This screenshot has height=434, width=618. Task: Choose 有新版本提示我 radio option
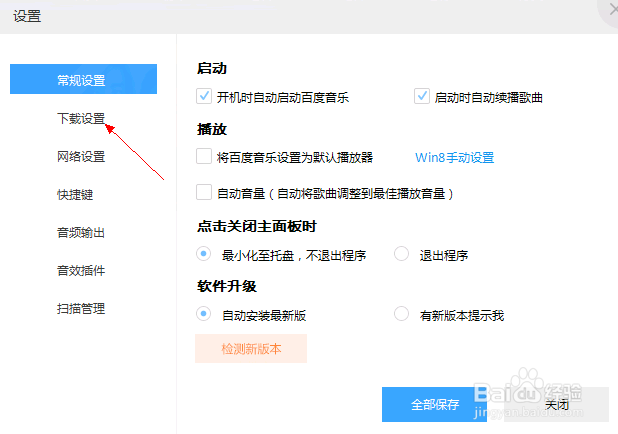coord(401,314)
